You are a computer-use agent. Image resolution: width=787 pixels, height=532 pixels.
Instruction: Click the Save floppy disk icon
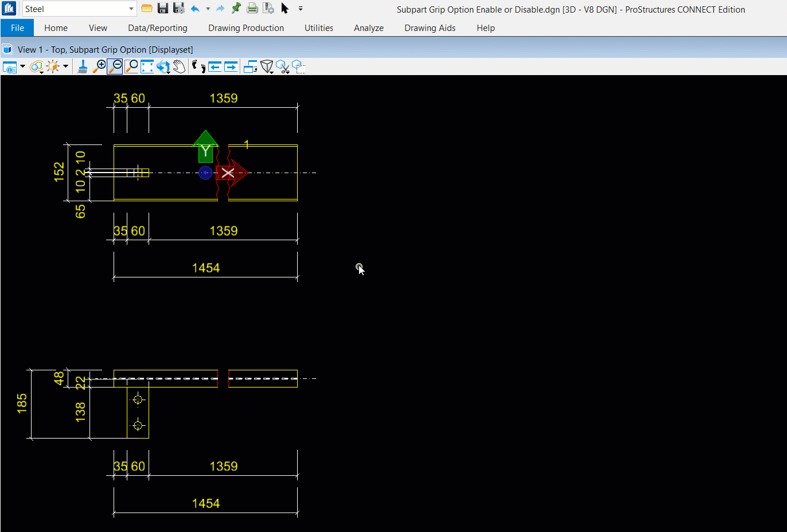[163, 9]
